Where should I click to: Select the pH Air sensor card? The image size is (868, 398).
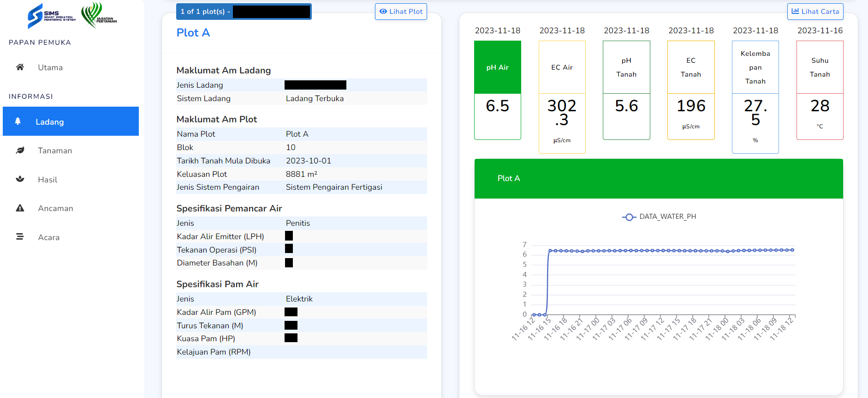tap(497, 90)
